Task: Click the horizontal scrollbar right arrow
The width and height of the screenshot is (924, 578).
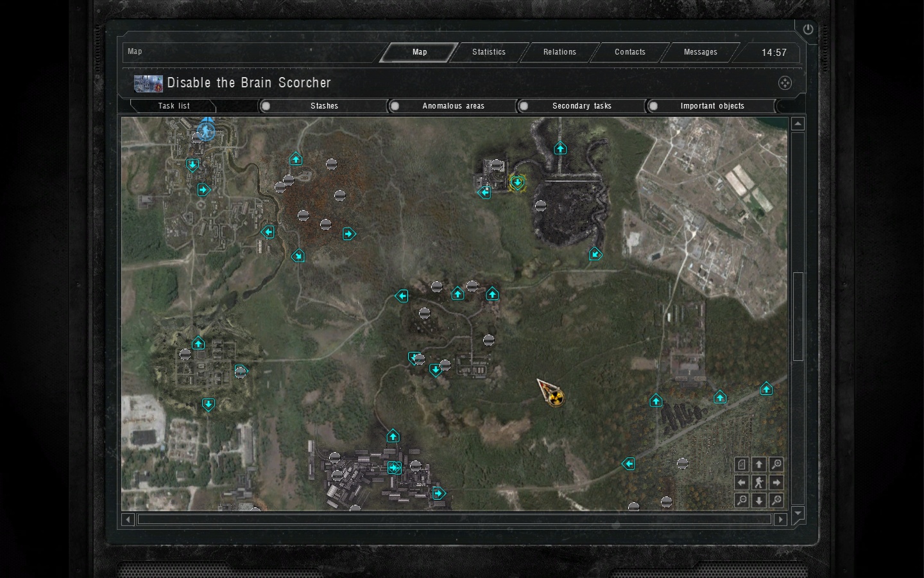Action: (x=780, y=519)
